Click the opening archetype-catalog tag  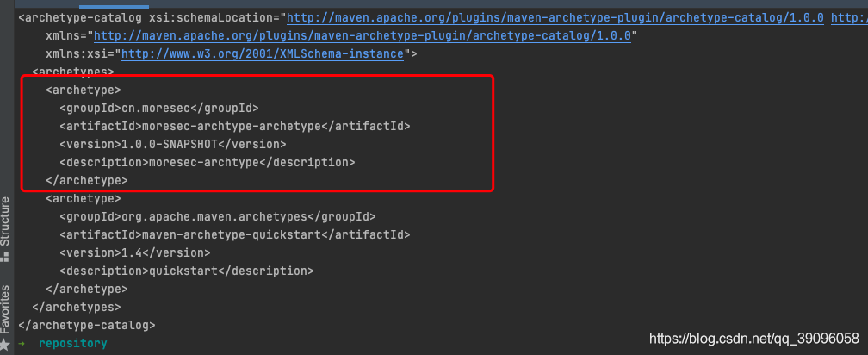tap(80, 18)
